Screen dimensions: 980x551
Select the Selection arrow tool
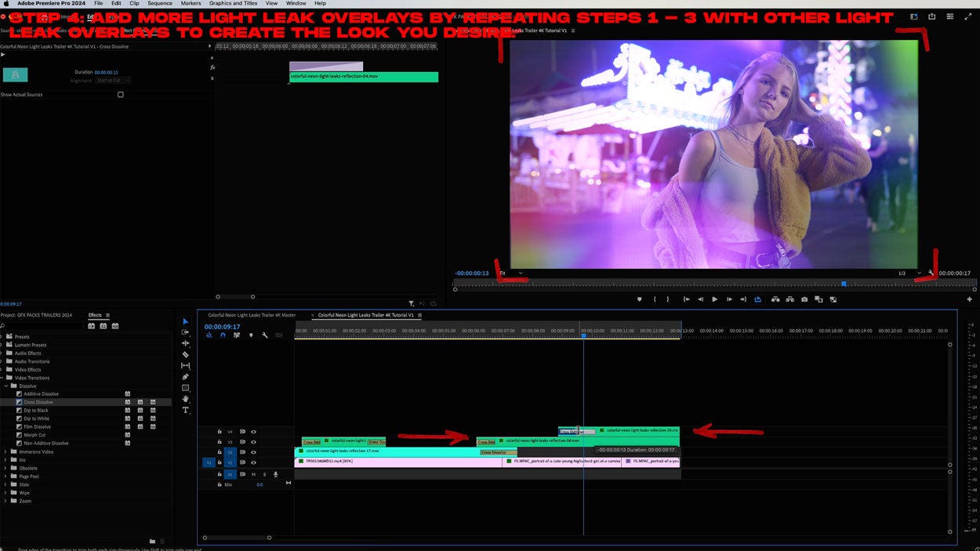(x=185, y=321)
